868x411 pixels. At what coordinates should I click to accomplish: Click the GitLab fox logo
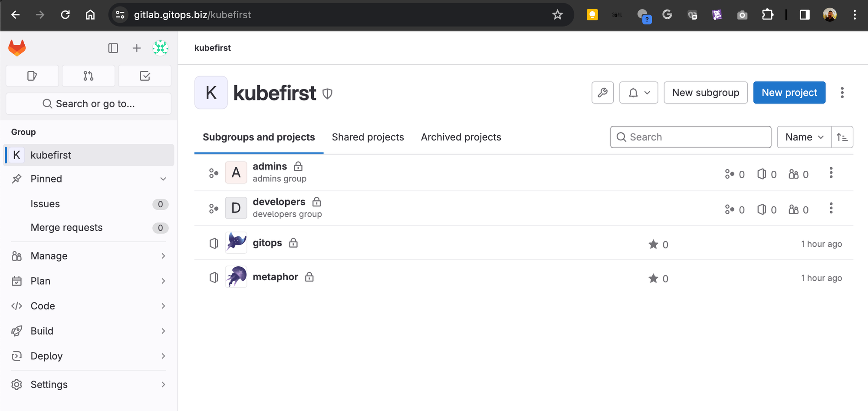(x=17, y=48)
